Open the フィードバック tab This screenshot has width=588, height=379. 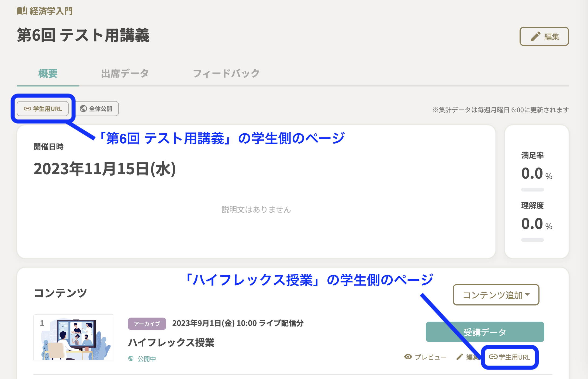pyautogui.click(x=226, y=73)
